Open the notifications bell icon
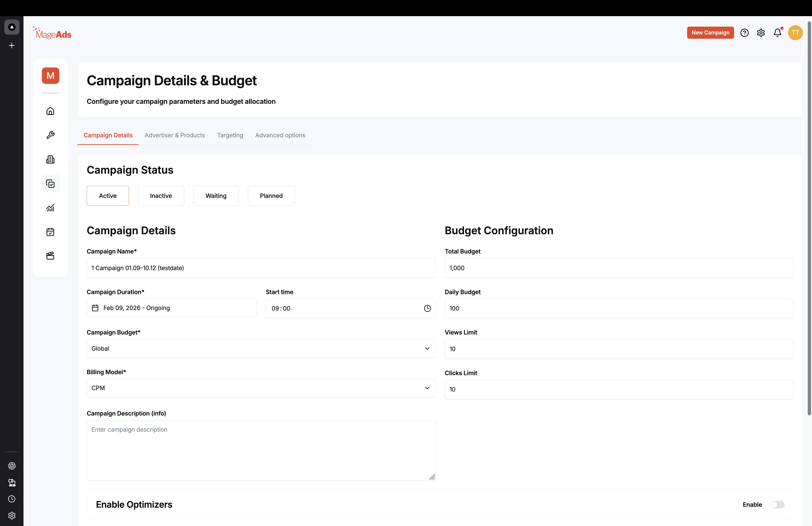The height and width of the screenshot is (526, 812). coord(778,33)
